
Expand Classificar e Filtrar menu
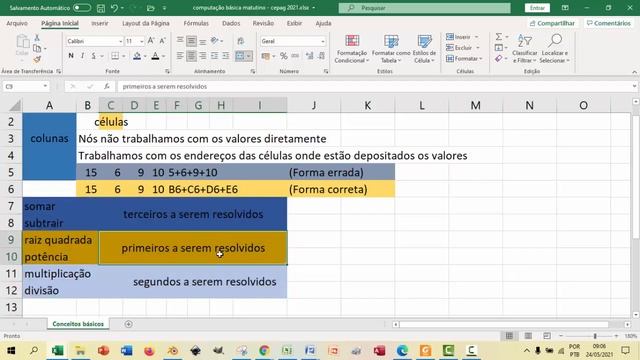(x=524, y=49)
